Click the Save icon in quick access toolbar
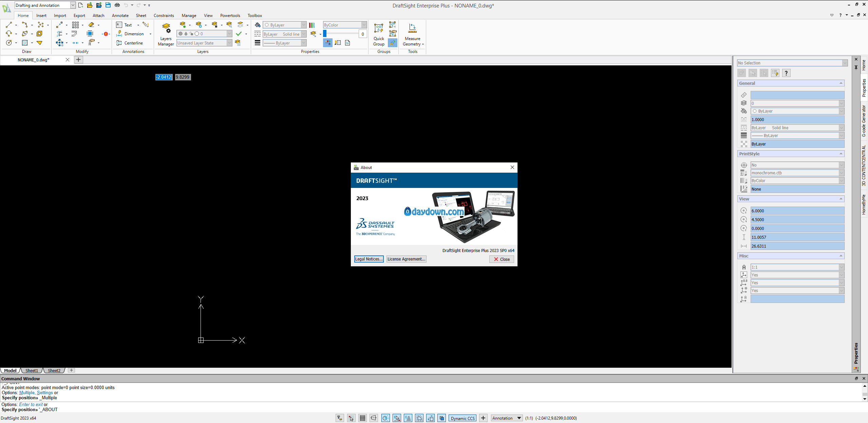Viewport: 868px width, 423px height. [108, 5]
